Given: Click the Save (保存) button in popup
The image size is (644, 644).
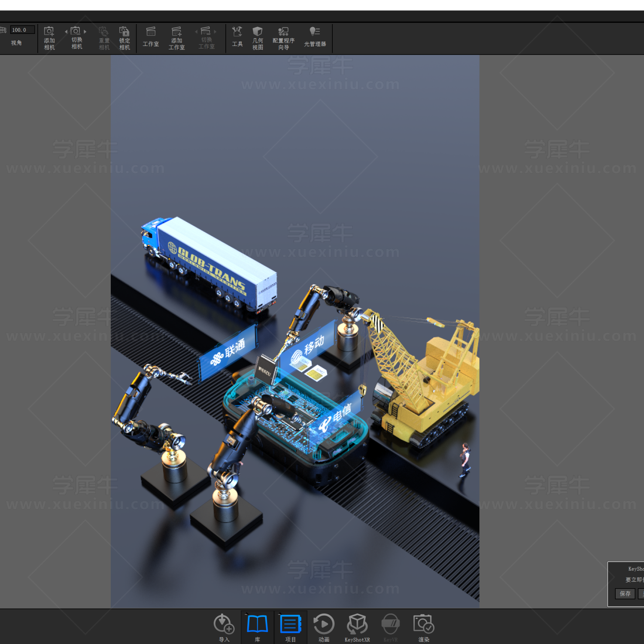Looking at the screenshot, I should [625, 594].
